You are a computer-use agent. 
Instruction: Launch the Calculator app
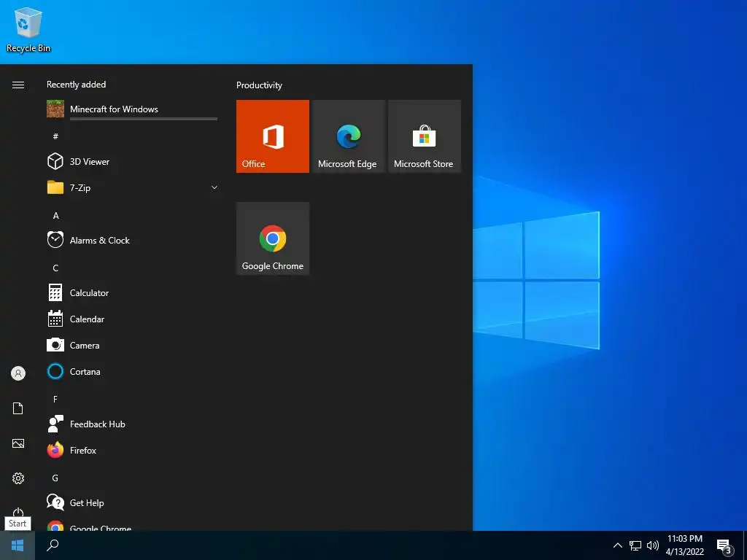coord(132,292)
